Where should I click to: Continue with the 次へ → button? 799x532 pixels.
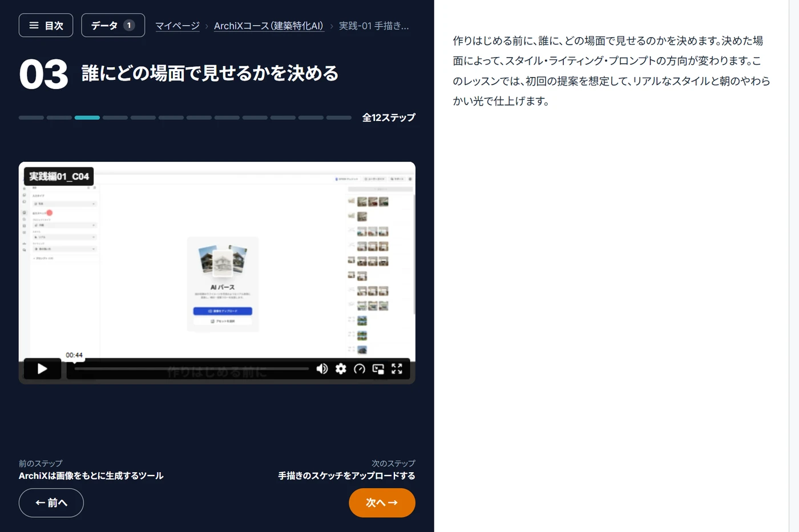pos(382,503)
